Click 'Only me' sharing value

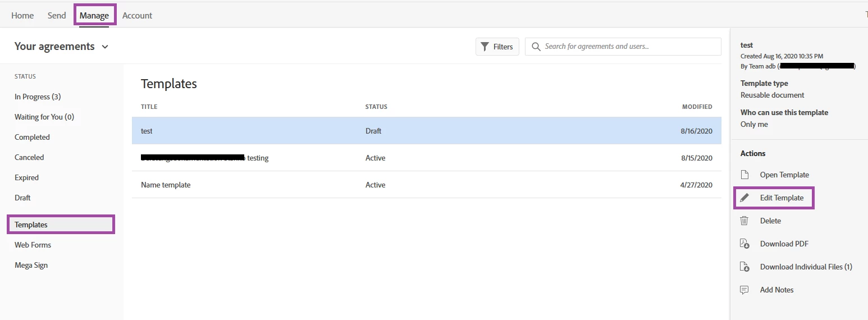pyautogui.click(x=754, y=124)
